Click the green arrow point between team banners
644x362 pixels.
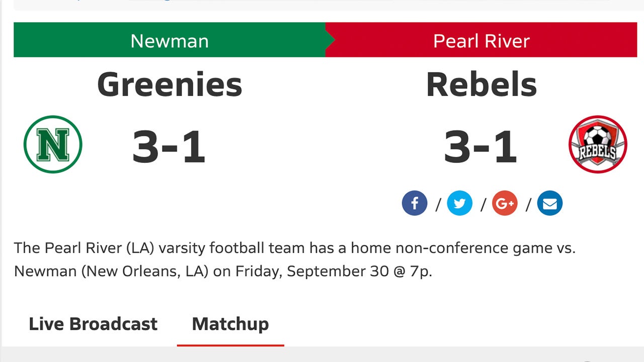click(x=330, y=40)
